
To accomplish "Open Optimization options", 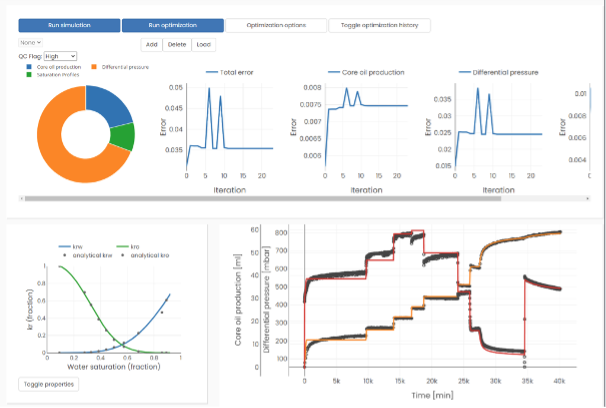I will point(276,25).
